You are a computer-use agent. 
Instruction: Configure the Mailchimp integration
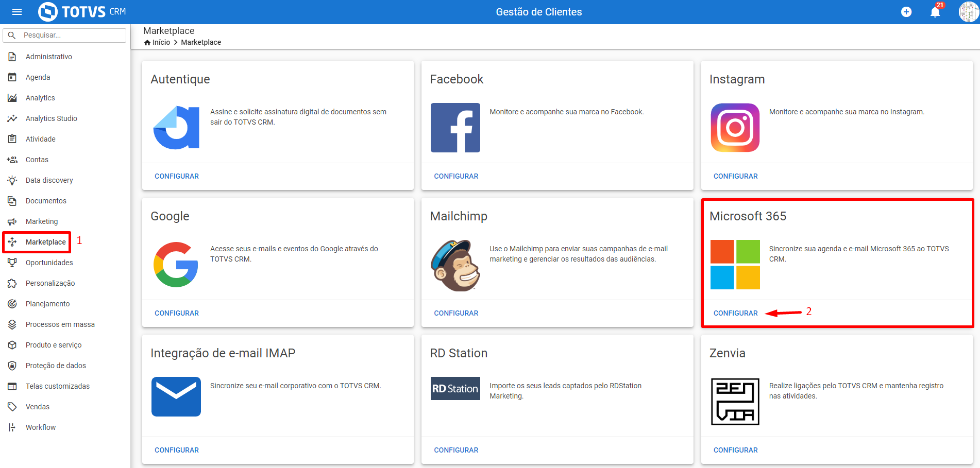tap(456, 313)
